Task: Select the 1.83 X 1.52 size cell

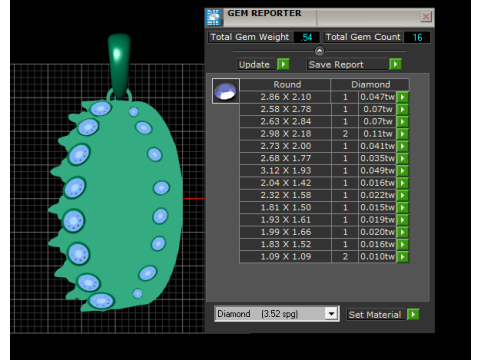Action: [285, 244]
